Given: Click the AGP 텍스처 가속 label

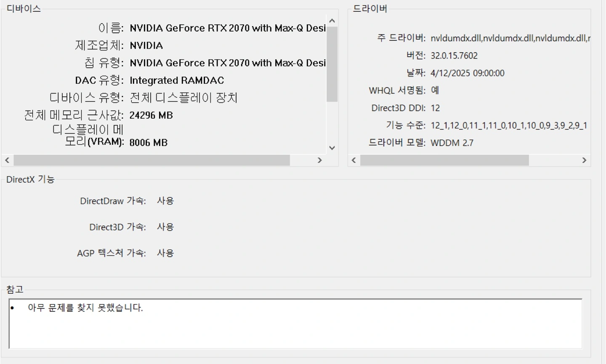Looking at the screenshot, I should 112,253.
